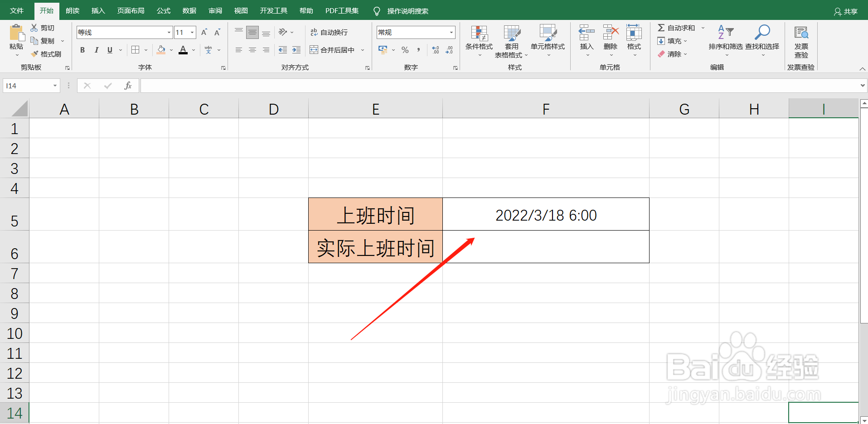The height and width of the screenshot is (424, 868).
Task: Toggle bold formatting with the B icon
Action: tap(82, 50)
